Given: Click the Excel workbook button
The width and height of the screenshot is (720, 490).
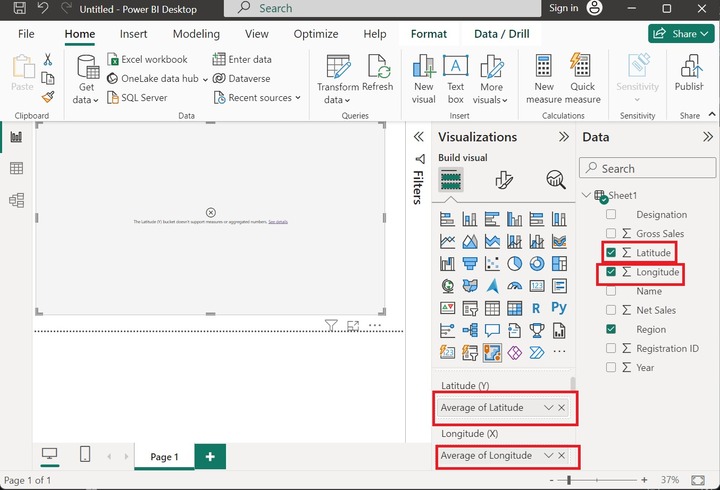Looking at the screenshot, I should click(x=147, y=59).
